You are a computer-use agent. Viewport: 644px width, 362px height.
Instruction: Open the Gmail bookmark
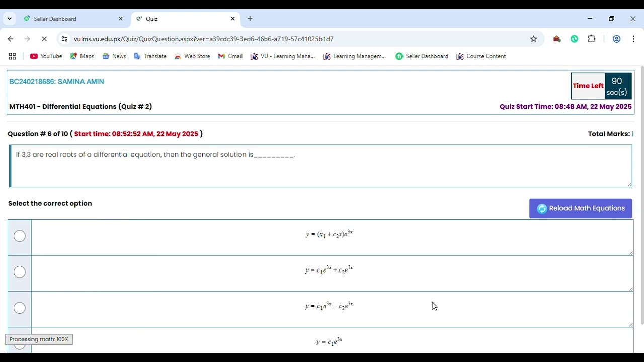point(230,56)
